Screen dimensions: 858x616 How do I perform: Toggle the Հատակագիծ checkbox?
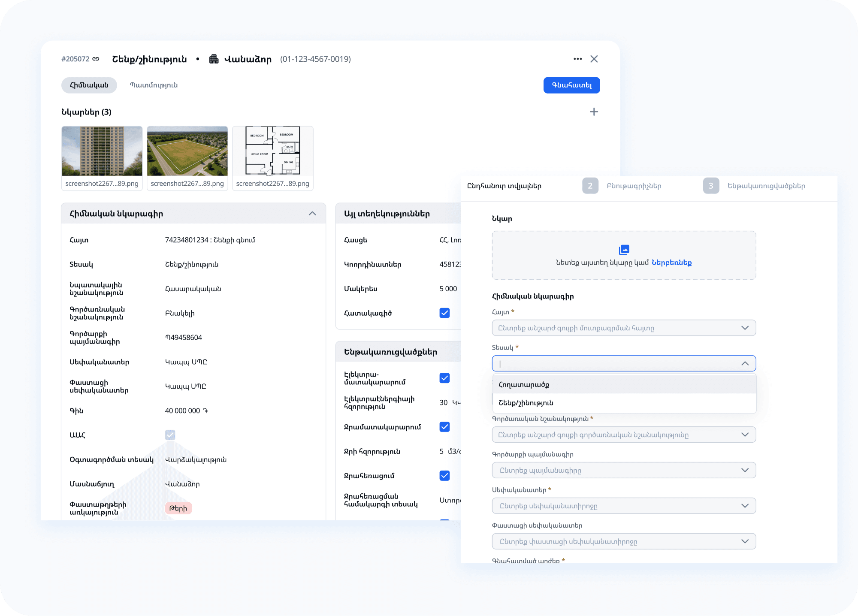(444, 313)
